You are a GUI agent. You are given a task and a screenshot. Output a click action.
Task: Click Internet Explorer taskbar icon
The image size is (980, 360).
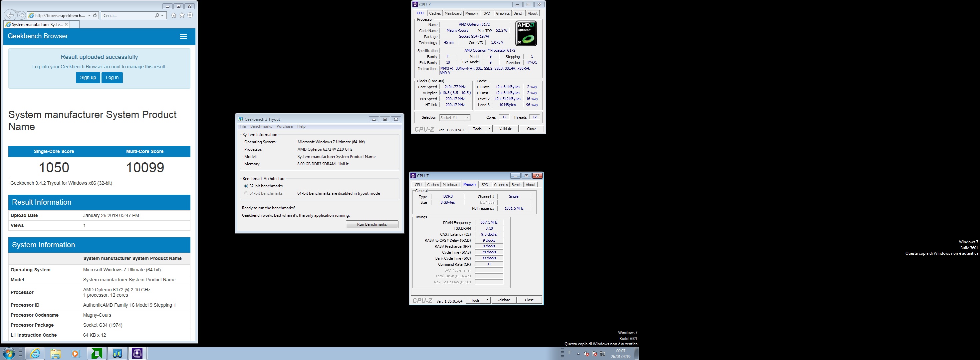click(35, 354)
